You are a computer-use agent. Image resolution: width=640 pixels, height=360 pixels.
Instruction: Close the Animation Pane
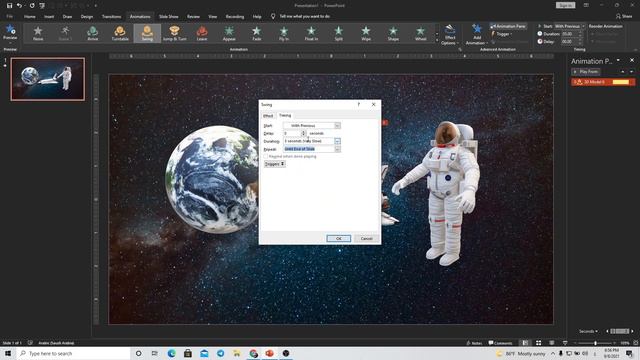coord(632,60)
